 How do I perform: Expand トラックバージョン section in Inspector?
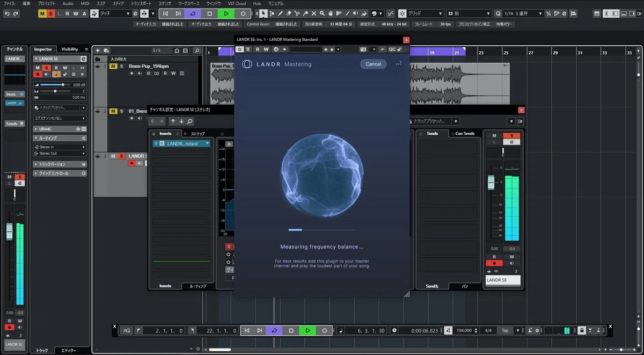pyautogui.click(x=60, y=164)
